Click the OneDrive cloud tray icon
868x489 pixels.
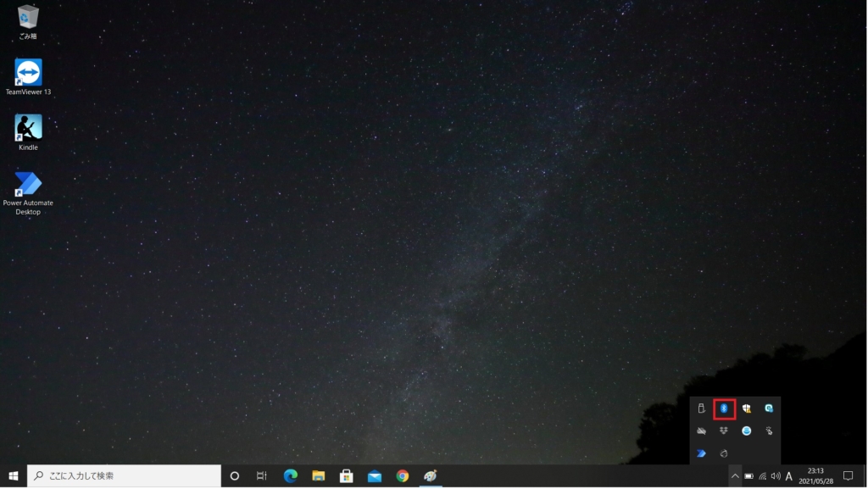pyautogui.click(x=701, y=431)
